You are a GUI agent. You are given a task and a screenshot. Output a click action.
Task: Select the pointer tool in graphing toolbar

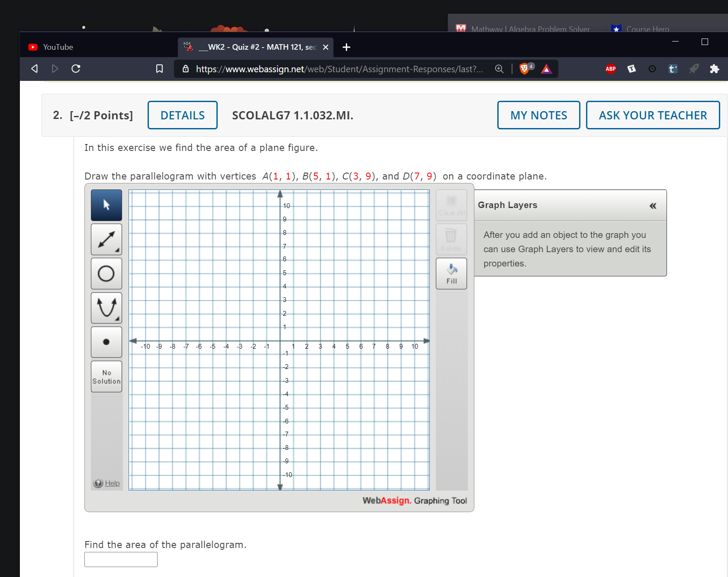pyautogui.click(x=106, y=205)
